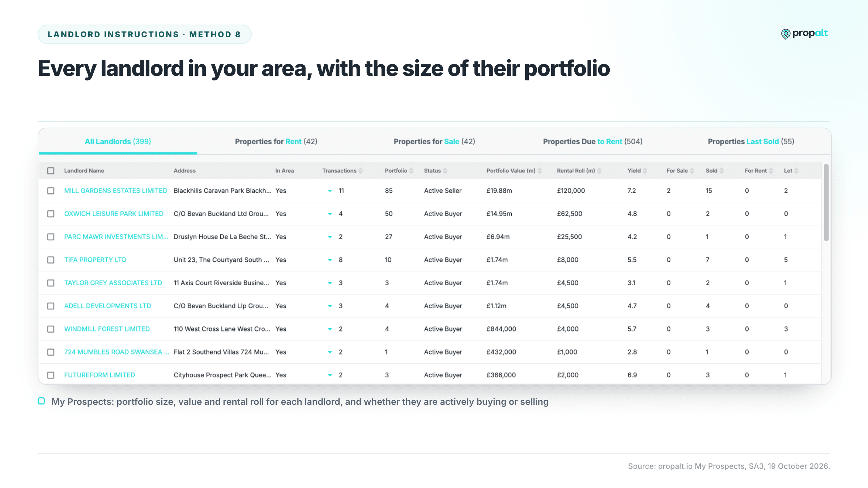Click the £19.88m portfolio value cell

click(499, 191)
